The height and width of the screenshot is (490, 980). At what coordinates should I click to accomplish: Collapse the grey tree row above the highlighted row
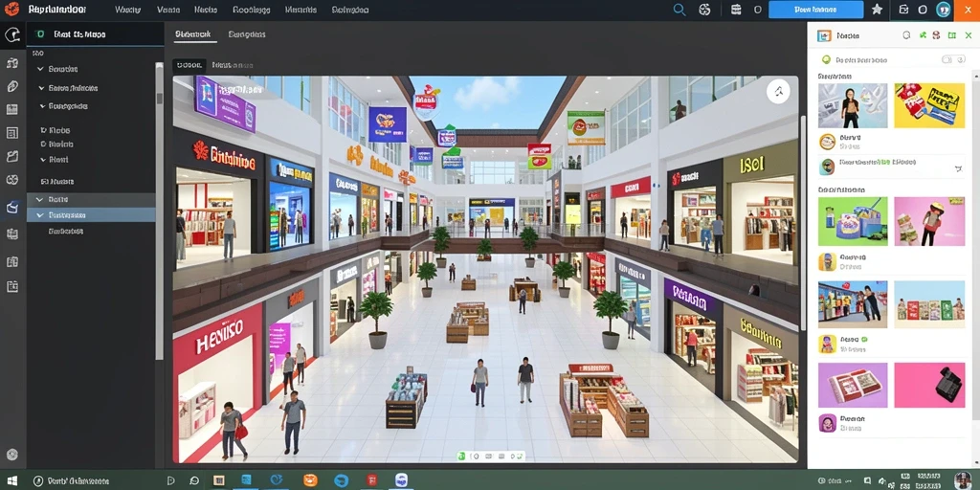pyautogui.click(x=40, y=199)
